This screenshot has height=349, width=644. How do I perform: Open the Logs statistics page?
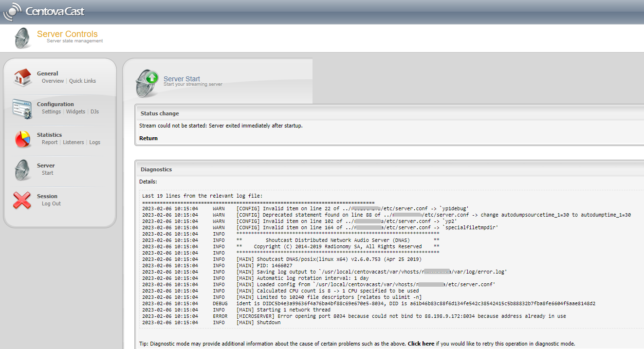[x=94, y=143]
